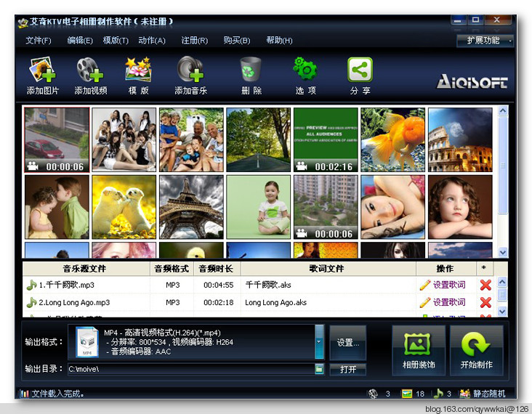This screenshot has height=414, width=532.
Task: Click the music note icon of 1.千千阙歌.mp3
Action: [x=31, y=285]
